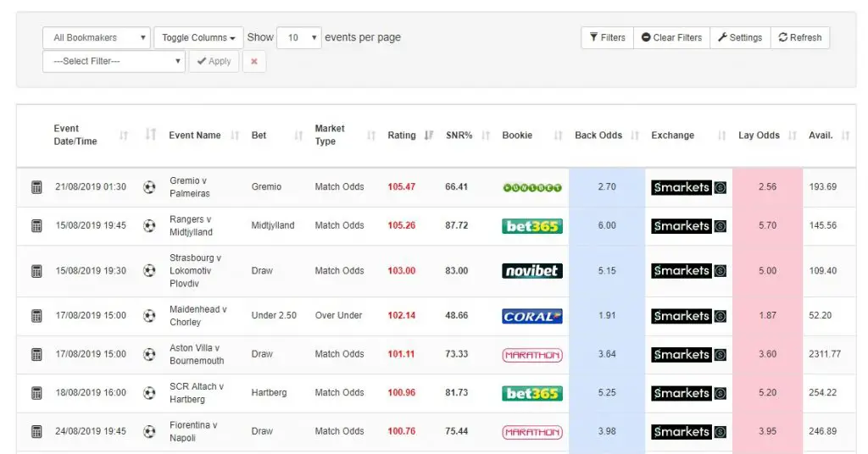
Task: Click Unibet logo in Gremio row
Action: pyautogui.click(x=532, y=187)
